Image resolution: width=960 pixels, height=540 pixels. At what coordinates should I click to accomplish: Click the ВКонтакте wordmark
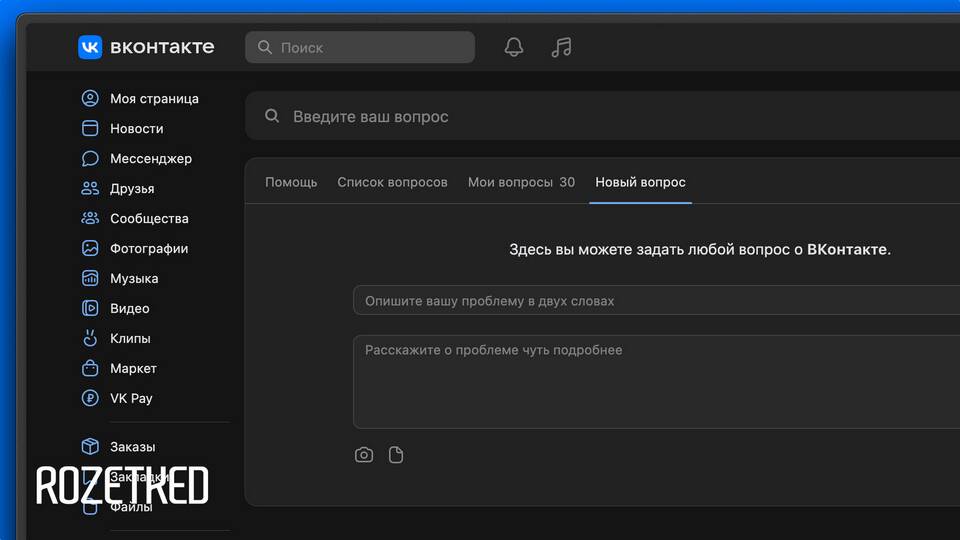(162, 47)
